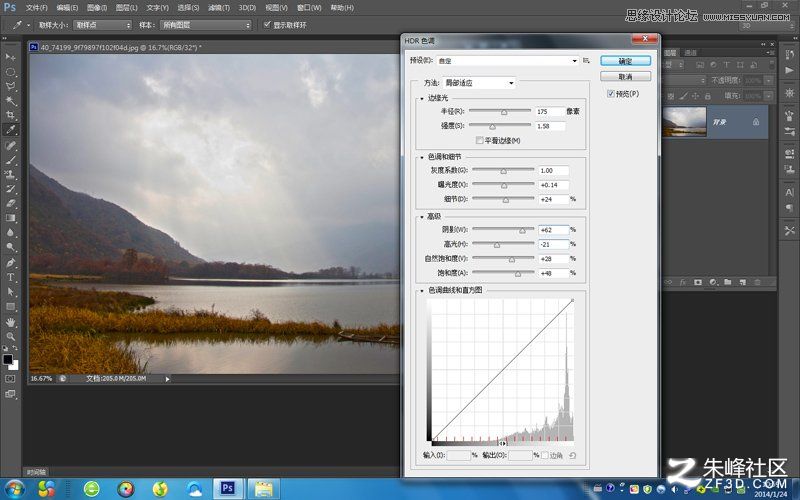Screen dimensions: 800x500
Task: Click the Shadow (阴影) slider handle
Action: (522, 231)
